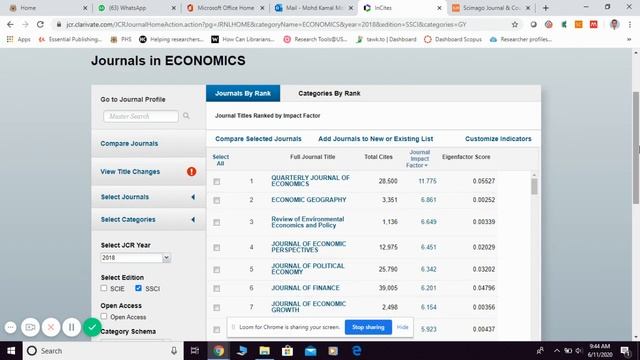Click the journal table scrollbar thumb
This screenshot has width=640, height=360.
click(x=534, y=187)
